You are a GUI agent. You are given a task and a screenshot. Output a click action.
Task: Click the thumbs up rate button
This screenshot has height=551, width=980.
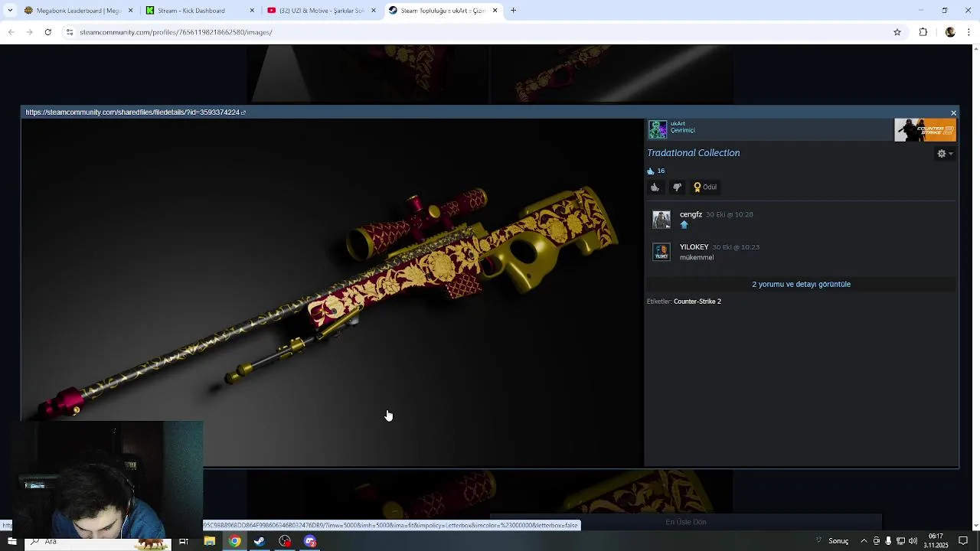[x=655, y=187]
